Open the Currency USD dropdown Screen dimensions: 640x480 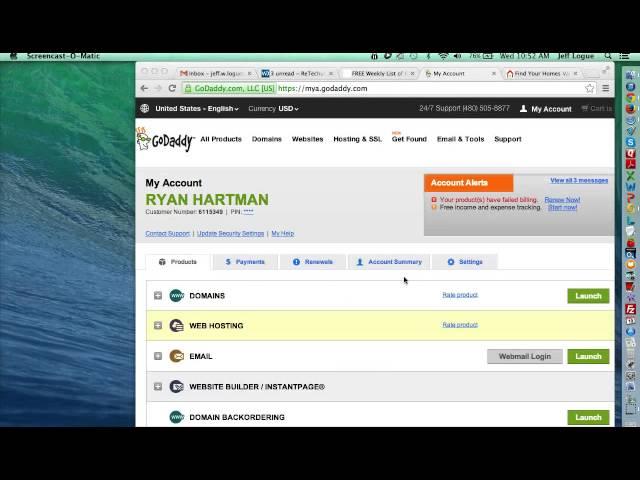click(x=273, y=109)
